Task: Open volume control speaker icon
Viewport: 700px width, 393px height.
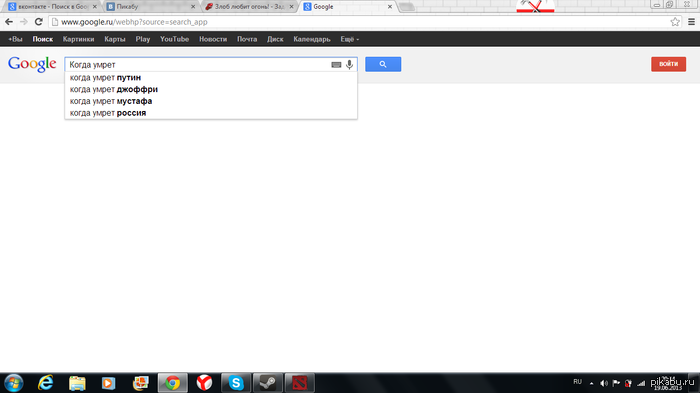Action: [604, 383]
